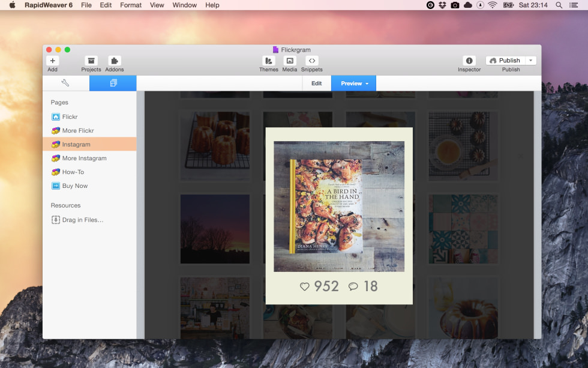The width and height of the screenshot is (588, 368).
Task: Click the Publish button
Action: point(505,61)
